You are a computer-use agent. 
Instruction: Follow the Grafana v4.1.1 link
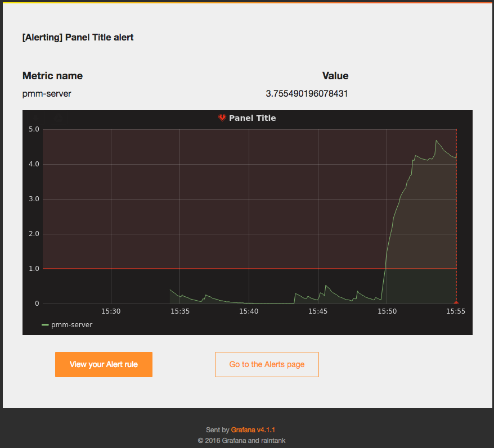pos(253,430)
